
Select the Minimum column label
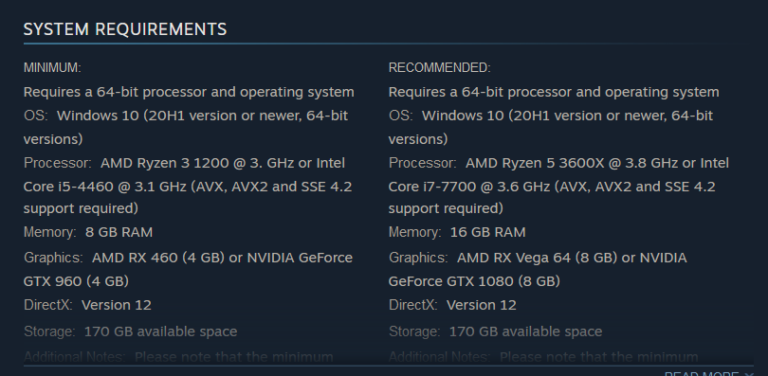point(52,68)
